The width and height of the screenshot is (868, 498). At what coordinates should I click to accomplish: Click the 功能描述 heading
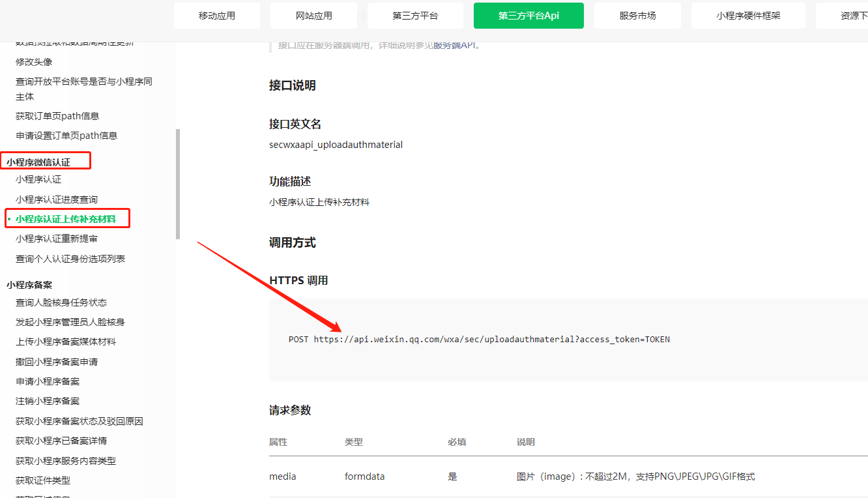[x=290, y=181]
